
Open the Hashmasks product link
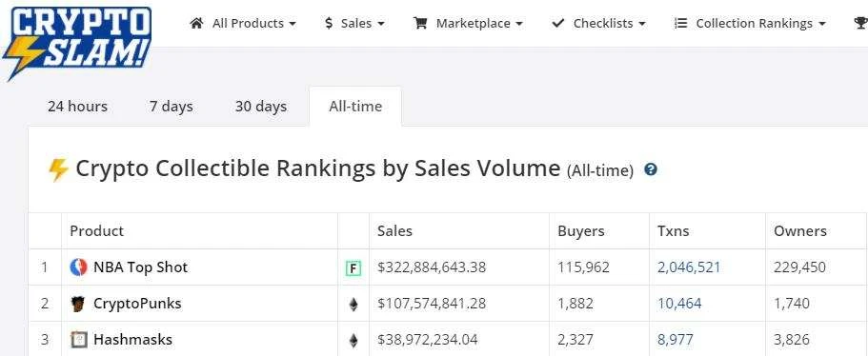coord(132,340)
